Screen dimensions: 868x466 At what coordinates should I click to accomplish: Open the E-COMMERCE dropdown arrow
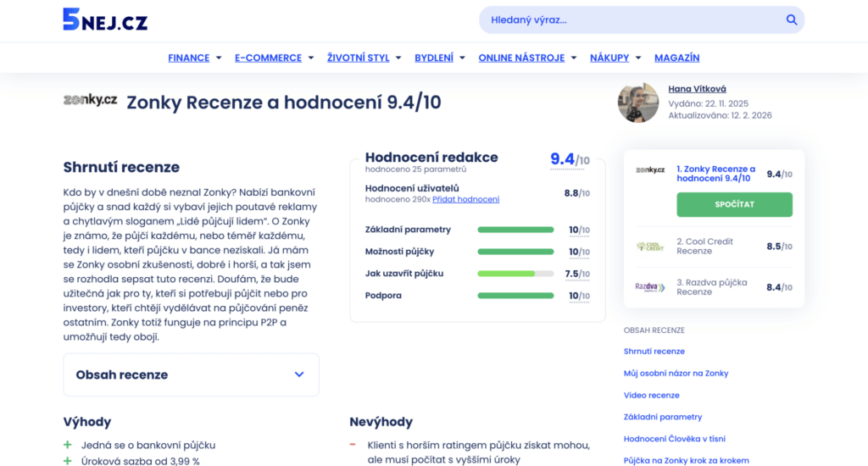[x=311, y=58]
